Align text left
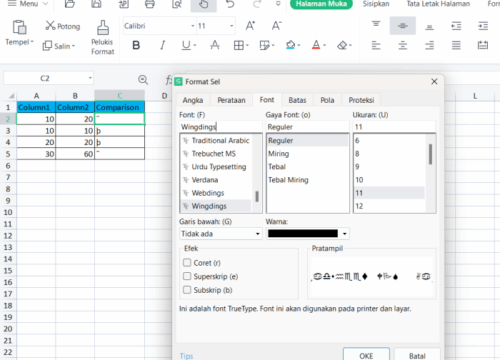The image size is (500, 360). click(376, 45)
